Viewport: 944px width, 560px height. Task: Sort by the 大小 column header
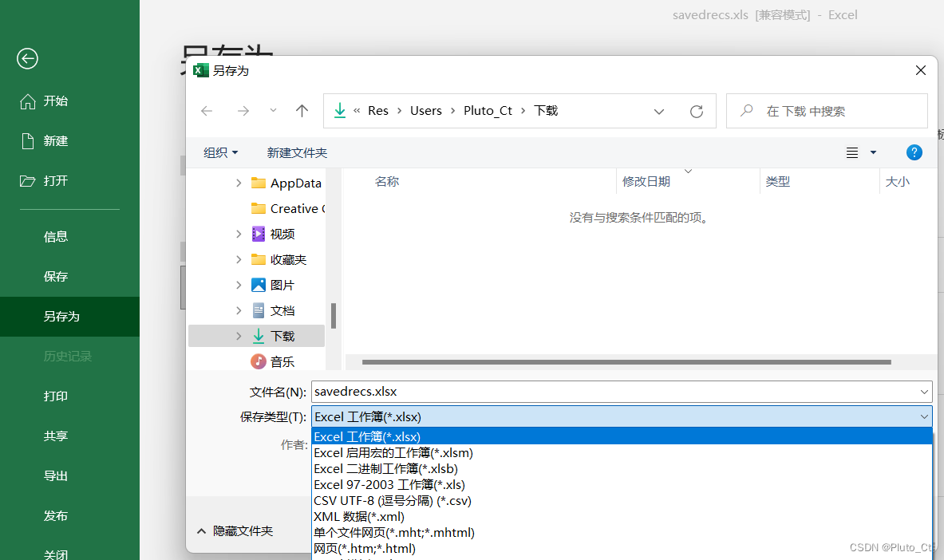click(x=897, y=182)
